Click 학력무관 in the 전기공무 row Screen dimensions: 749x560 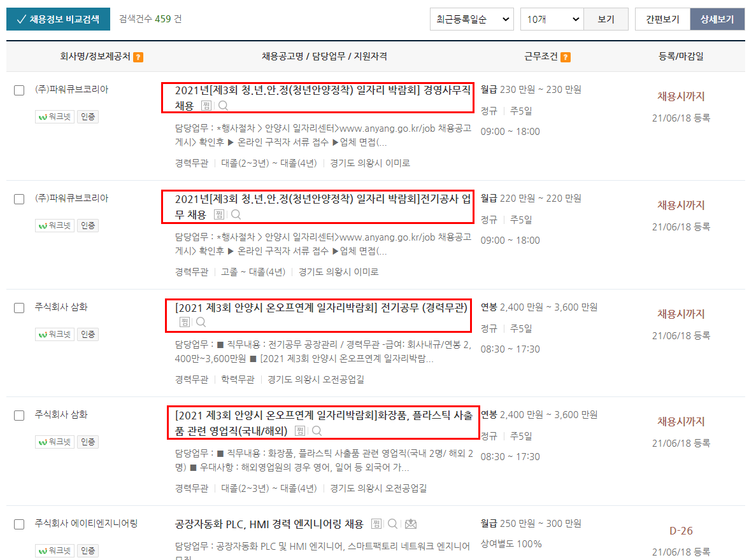tap(238, 379)
